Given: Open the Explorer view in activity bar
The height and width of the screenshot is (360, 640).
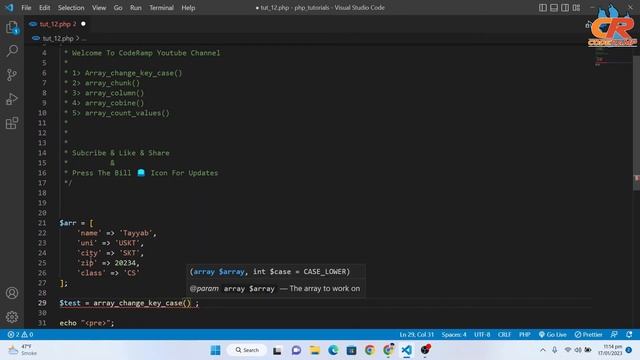Looking at the screenshot, I should (x=12, y=27).
